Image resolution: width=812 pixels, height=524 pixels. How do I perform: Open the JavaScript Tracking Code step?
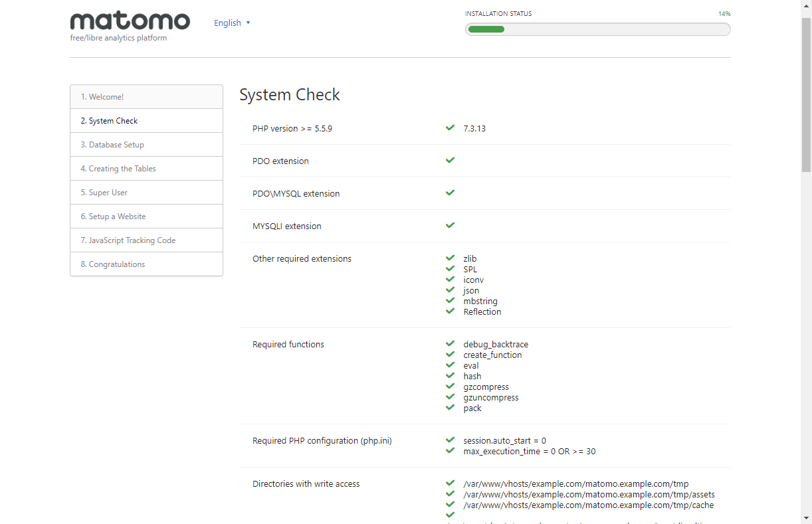(146, 240)
